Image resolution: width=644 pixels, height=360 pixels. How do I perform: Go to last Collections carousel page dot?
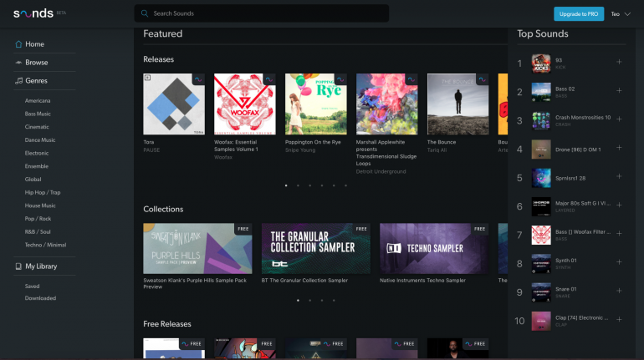tap(334, 300)
